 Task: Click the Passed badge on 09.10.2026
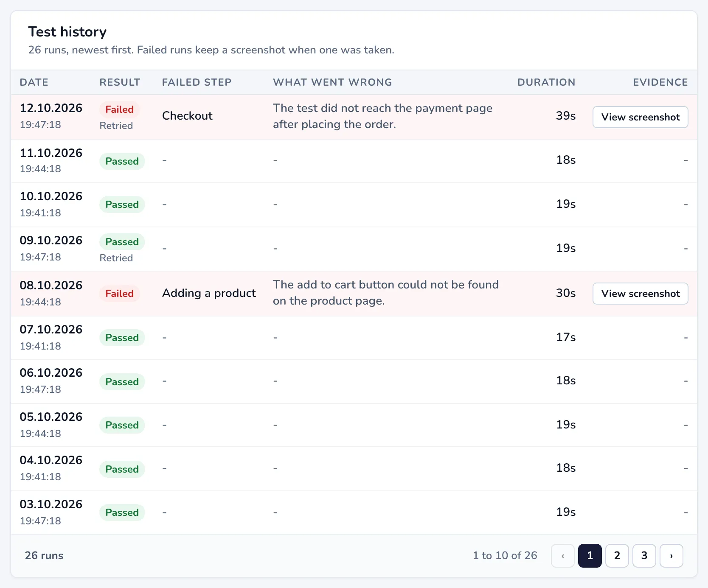tap(122, 242)
